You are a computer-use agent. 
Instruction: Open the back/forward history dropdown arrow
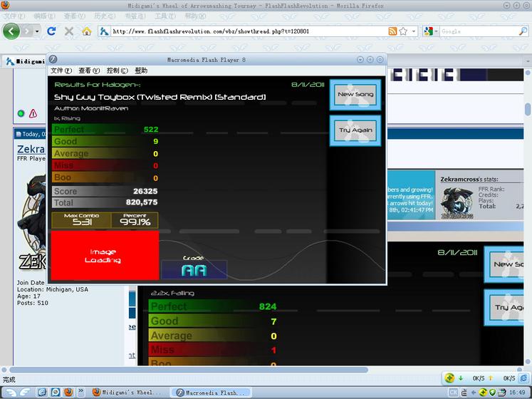pos(37,31)
